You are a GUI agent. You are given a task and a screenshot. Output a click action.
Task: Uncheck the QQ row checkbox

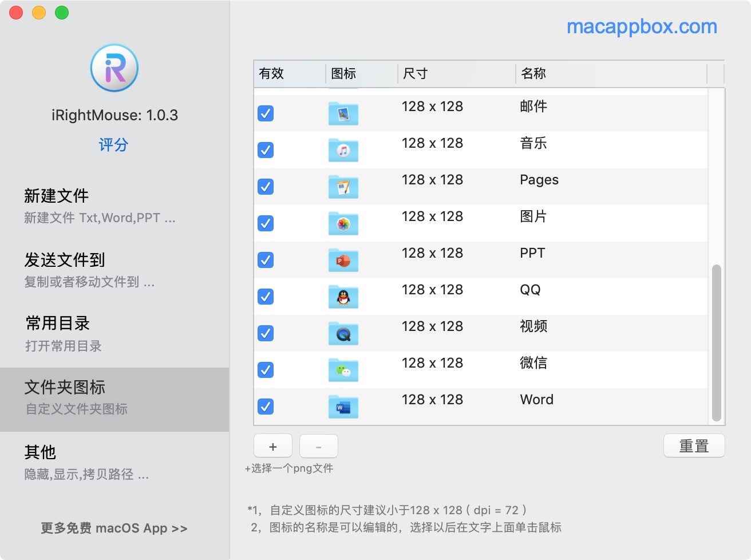click(x=266, y=297)
